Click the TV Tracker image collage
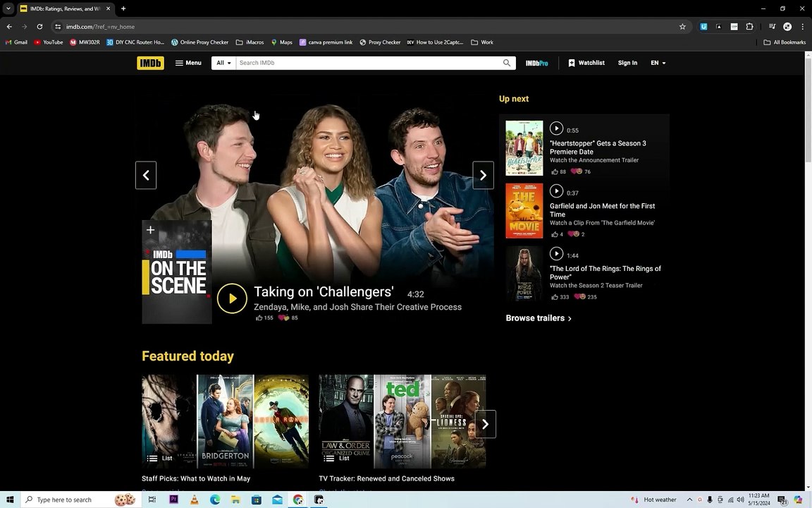Viewport: 812px width, 508px height. tap(402, 421)
